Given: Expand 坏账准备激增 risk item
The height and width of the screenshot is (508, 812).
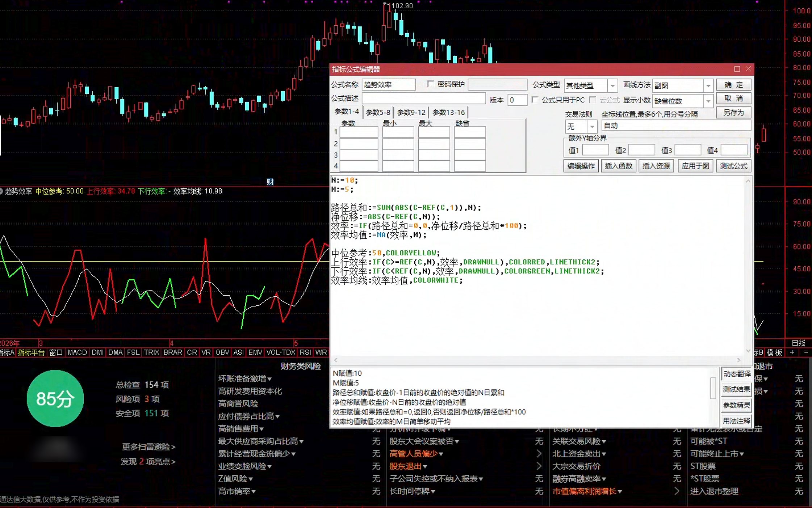Looking at the screenshot, I should tap(269, 379).
